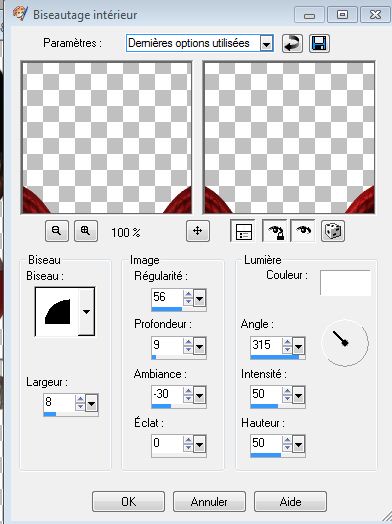Image resolution: width=392 pixels, height=524 pixels.
Task: Click the Régularité field showing 56
Action: pos(167,297)
